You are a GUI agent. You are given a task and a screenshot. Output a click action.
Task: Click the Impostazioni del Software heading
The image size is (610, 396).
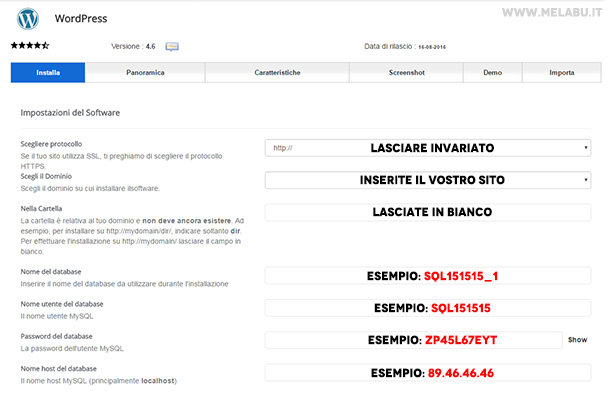point(70,113)
